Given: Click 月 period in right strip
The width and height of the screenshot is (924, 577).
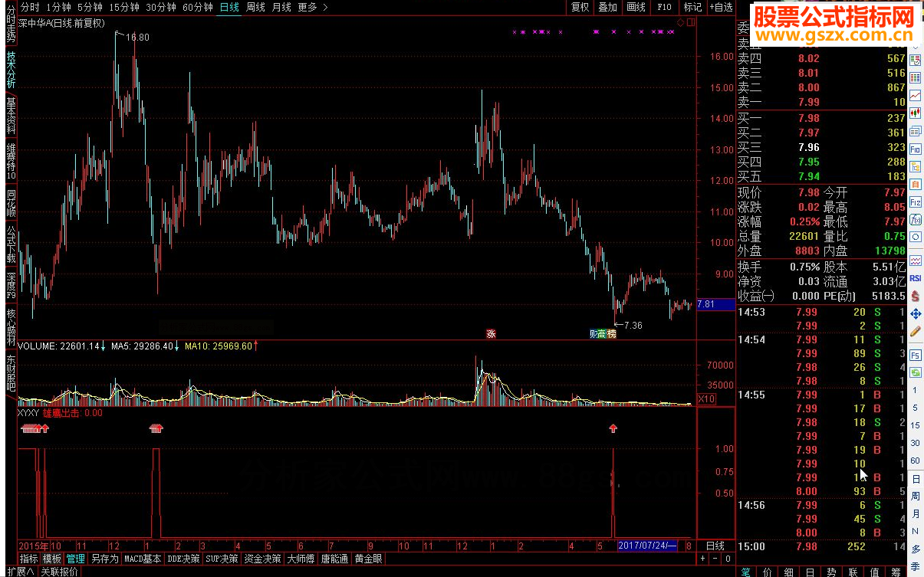Looking at the screenshot, I should [916, 514].
